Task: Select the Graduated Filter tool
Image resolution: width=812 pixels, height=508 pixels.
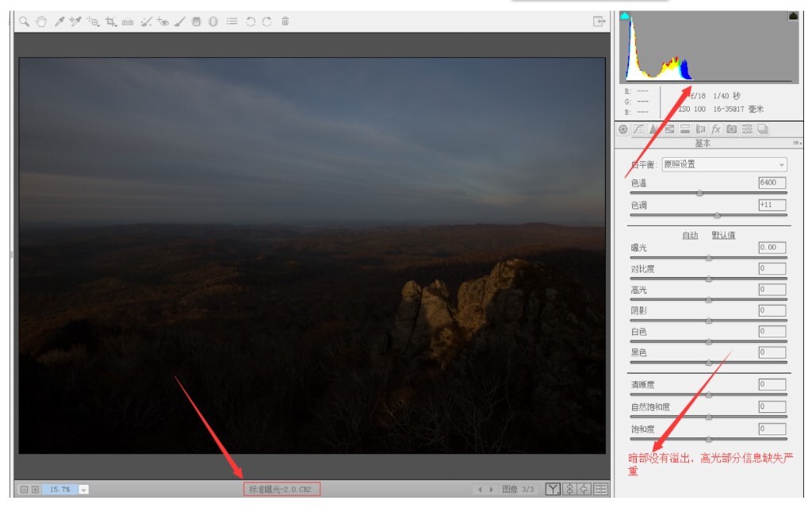Action: tap(197, 21)
